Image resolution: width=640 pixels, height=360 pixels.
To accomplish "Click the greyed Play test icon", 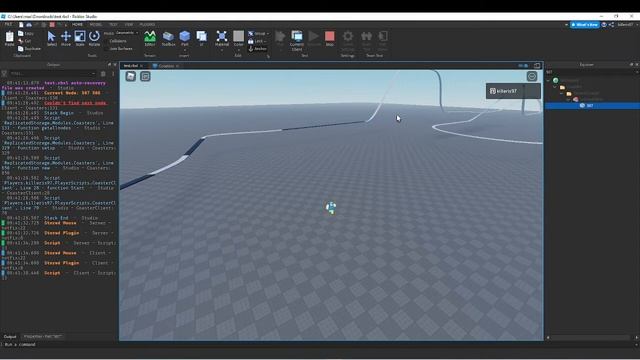I will [x=280, y=36].
